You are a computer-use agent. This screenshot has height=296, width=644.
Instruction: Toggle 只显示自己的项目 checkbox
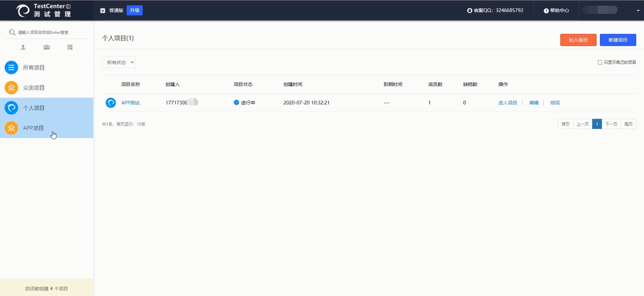point(600,62)
